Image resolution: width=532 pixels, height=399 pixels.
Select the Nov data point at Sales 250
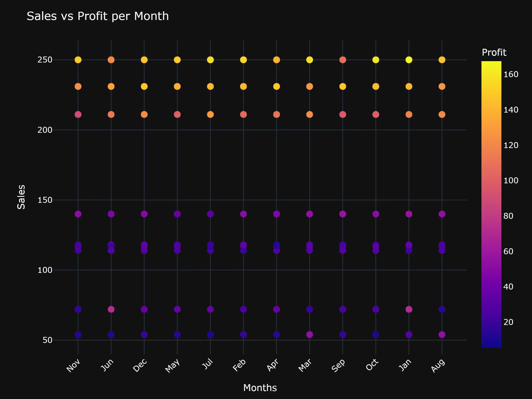tap(78, 60)
